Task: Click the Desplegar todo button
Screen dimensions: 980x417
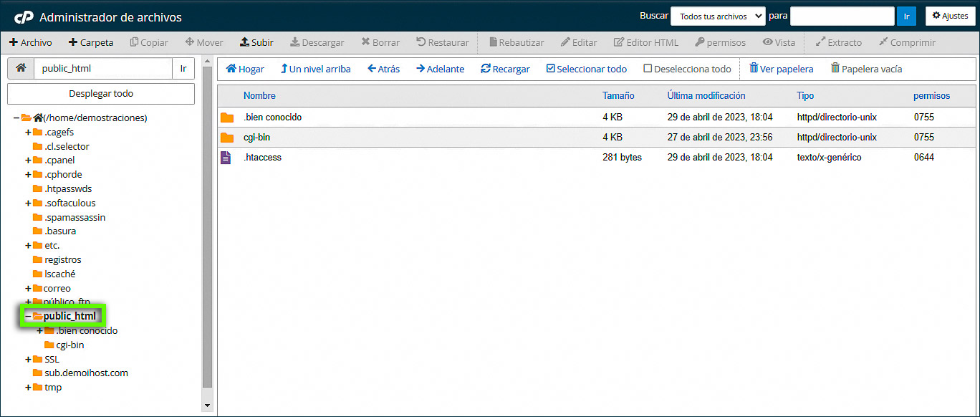Action: [100, 94]
